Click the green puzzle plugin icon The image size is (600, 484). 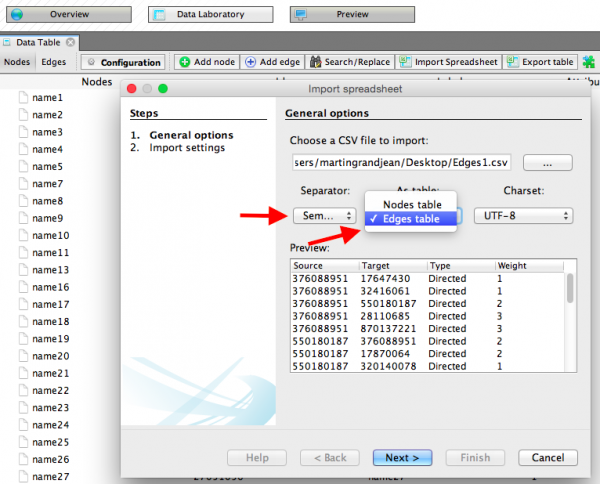tap(589, 63)
